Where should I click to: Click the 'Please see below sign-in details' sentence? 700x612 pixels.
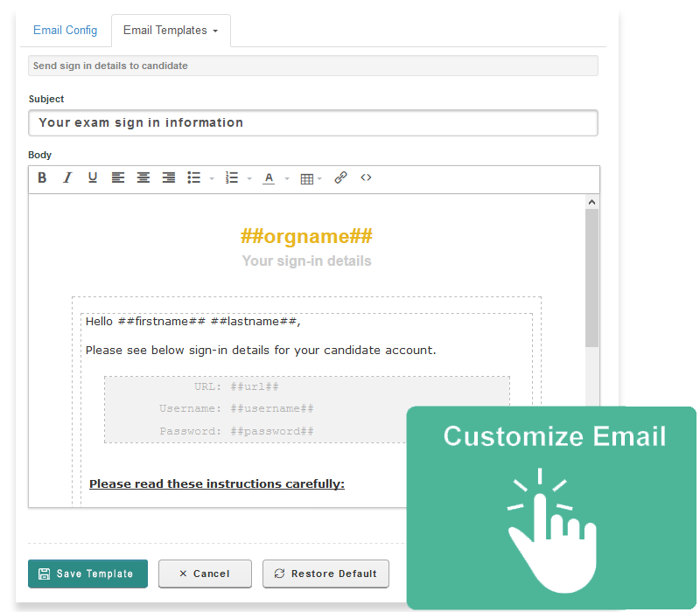tap(261, 351)
